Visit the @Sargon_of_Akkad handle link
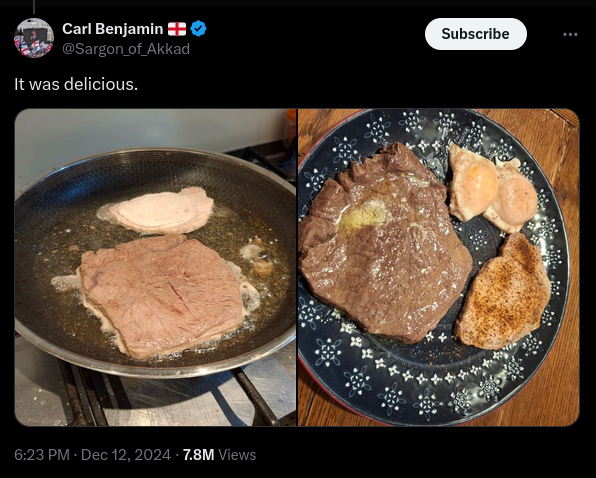 point(126,49)
